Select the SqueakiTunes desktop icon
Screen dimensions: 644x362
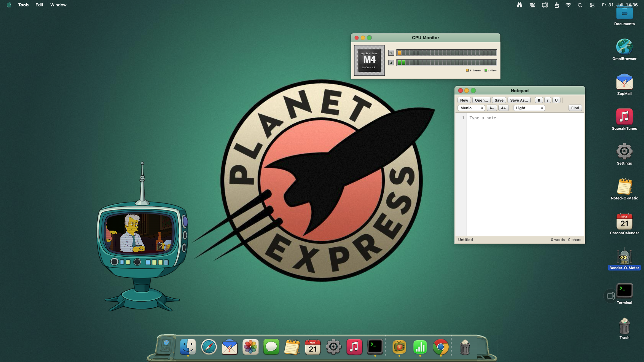[624, 120]
